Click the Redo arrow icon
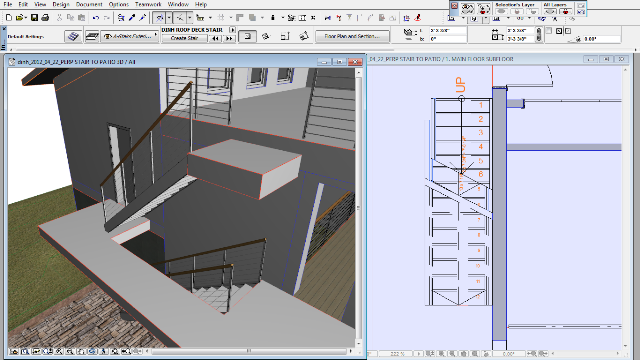 (x=107, y=18)
